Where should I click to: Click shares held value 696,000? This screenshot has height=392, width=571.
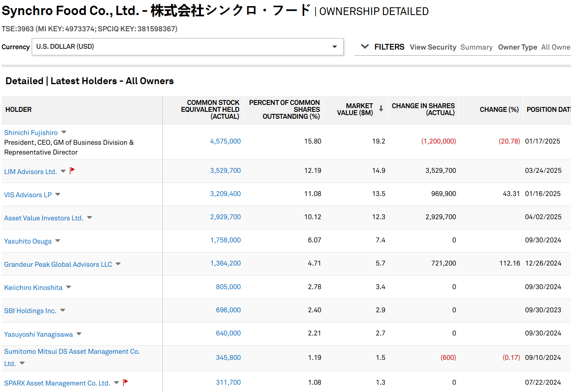[x=228, y=310]
